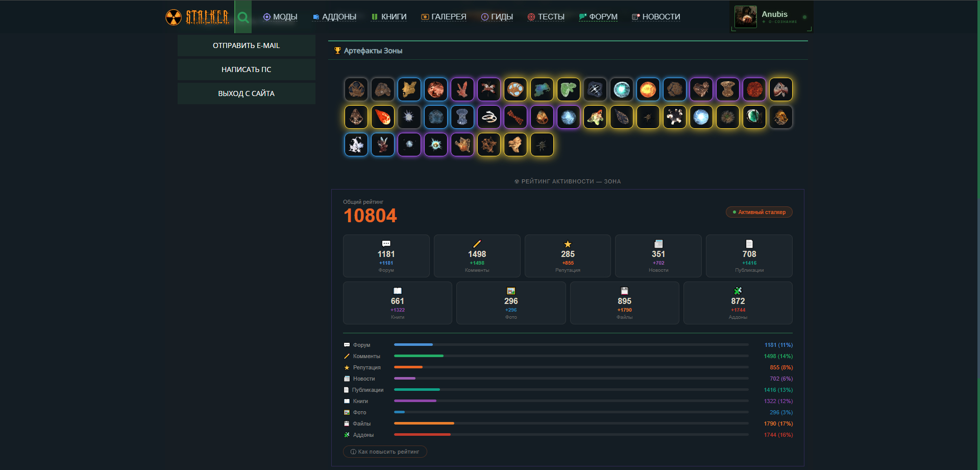Click НАПИСАТЬ ПС button
980x470 pixels.
click(x=246, y=69)
